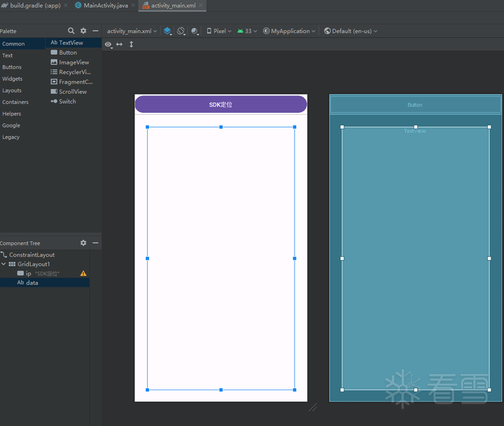
Task: Open the Default (en-us) locale dropdown
Action: tap(351, 31)
